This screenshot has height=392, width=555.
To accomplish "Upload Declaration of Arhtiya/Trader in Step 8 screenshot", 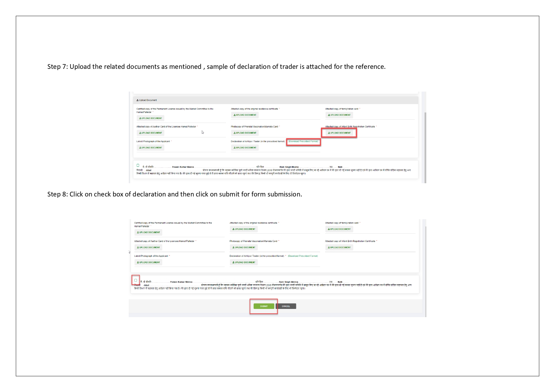I will (x=244, y=262).
